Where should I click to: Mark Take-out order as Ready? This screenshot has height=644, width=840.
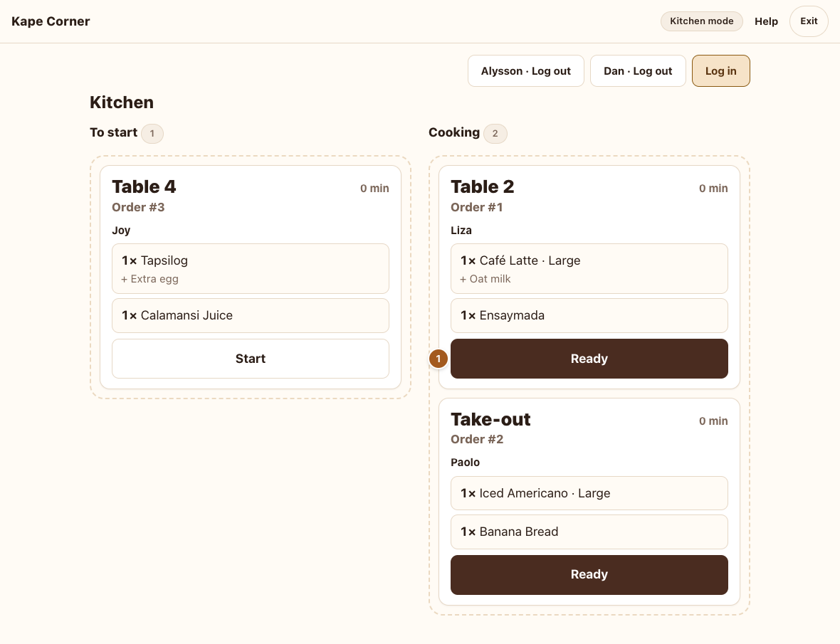[589, 574]
